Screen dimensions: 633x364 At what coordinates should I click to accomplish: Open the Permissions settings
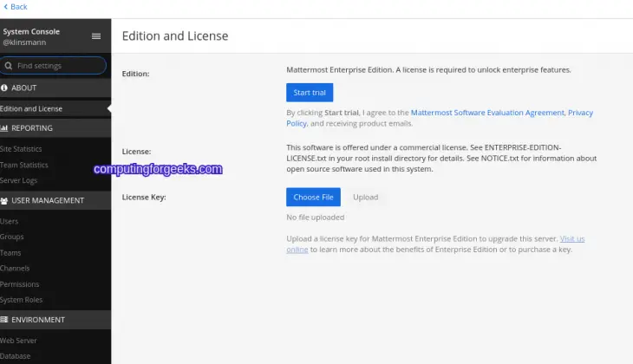click(x=19, y=284)
